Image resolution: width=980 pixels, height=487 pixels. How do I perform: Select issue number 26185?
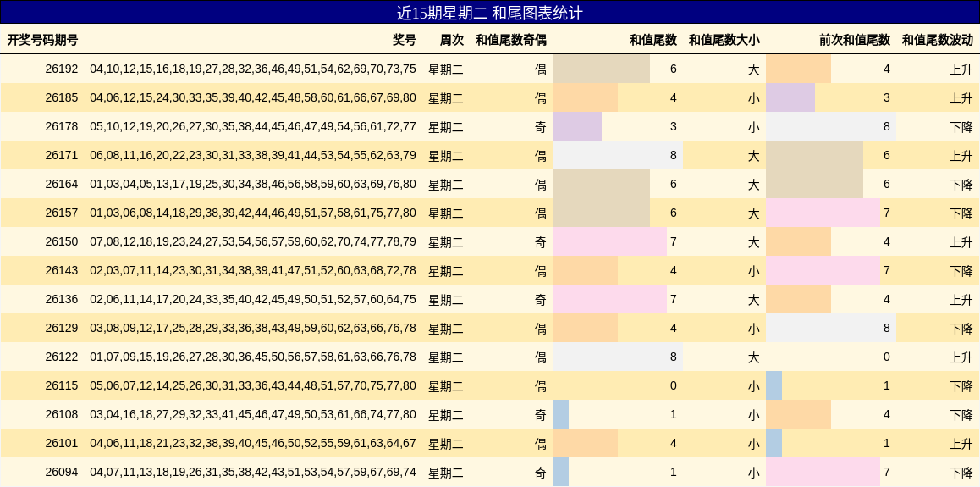(x=62, y=97)
